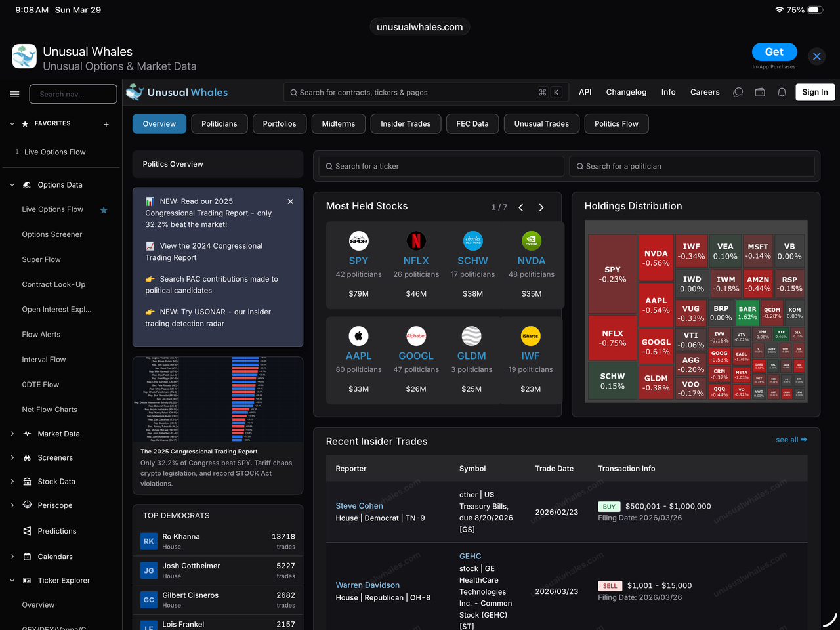Collapse the Ticker Explorer section chevron
The width and height of the screenshot is (840, 630).
pyautogui.click(x=12, y=581)
